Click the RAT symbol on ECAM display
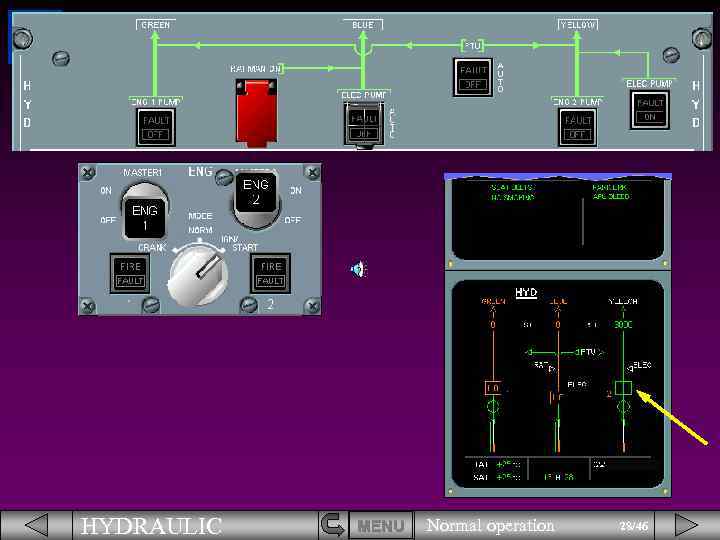720x540 pixels. pos(545,366)
